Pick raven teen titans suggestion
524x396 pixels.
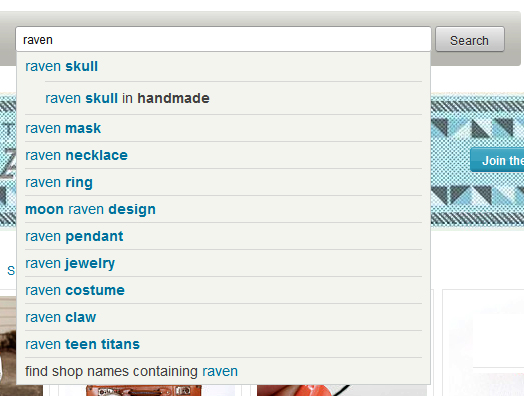[x=223, y=345]
